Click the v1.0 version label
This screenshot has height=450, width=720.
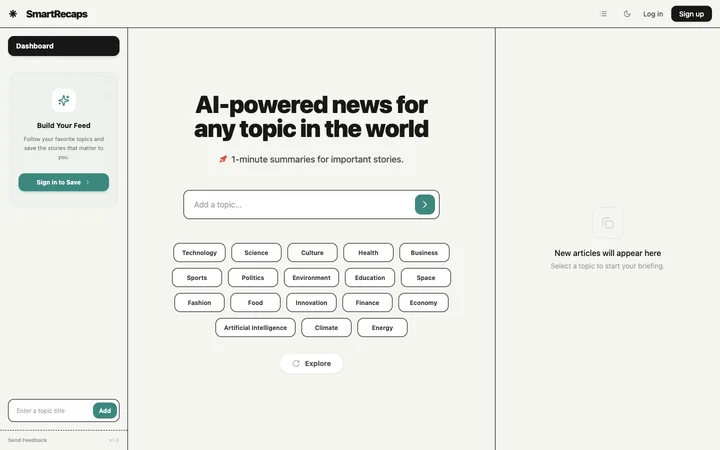[114, 440]
